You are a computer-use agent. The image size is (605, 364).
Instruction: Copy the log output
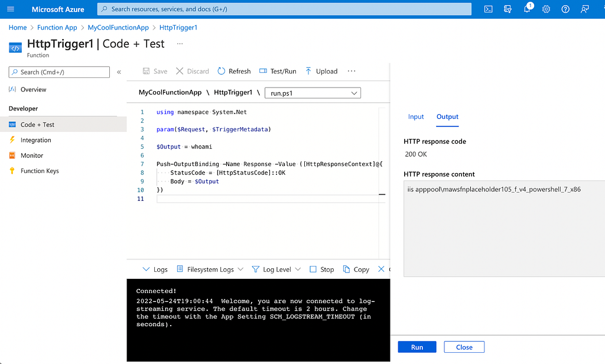pyautogui.click(x=356, y=269)
